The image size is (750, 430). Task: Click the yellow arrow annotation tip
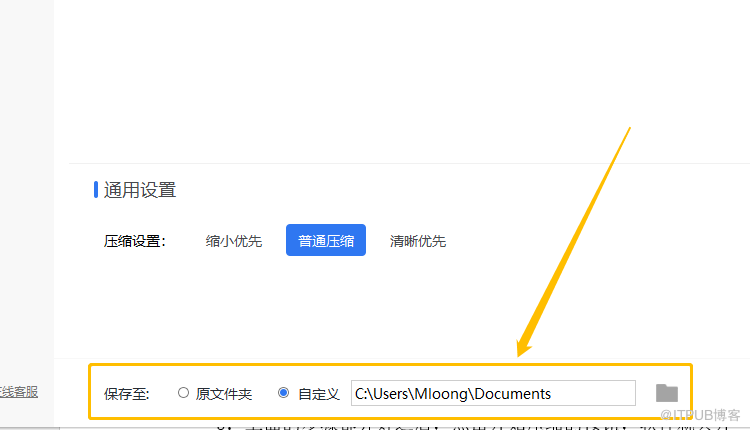point(521,351)
